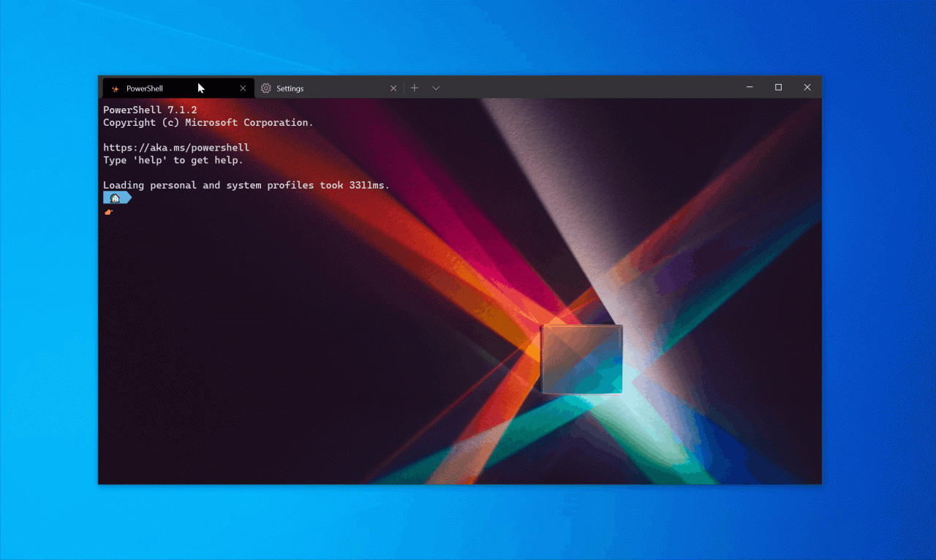Click the PowerShell 7.1.2 version text
Viewport: 936px width, 560px height.
150,109
